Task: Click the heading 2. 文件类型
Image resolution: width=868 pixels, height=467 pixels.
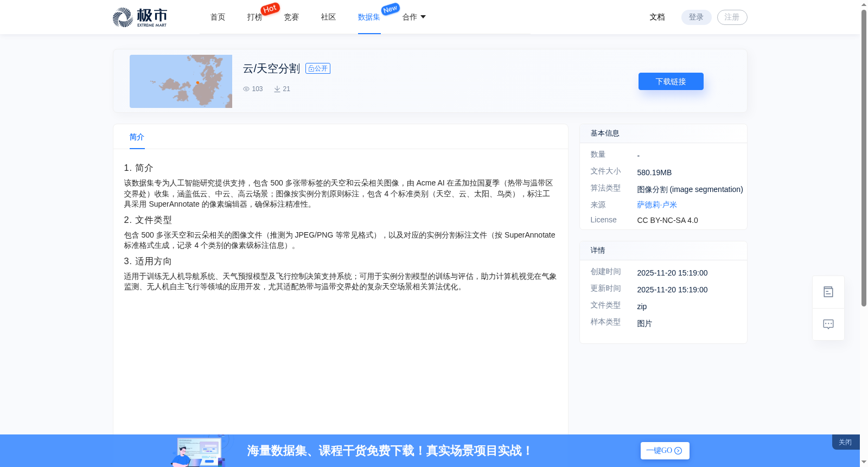Action: 148,220
